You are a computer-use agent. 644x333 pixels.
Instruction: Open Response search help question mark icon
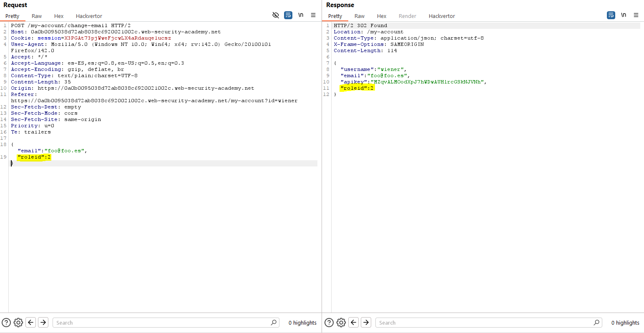tap(329, 323)
